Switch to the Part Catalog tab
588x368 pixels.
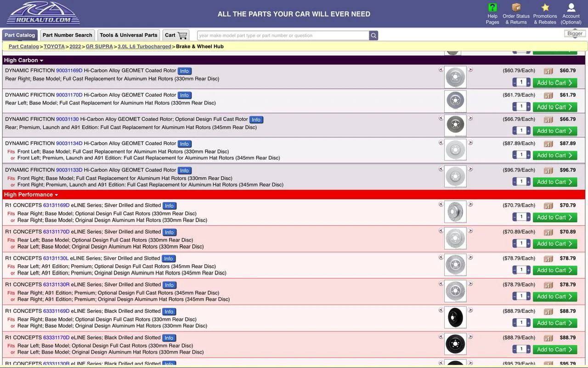click(x=20, y=35)
